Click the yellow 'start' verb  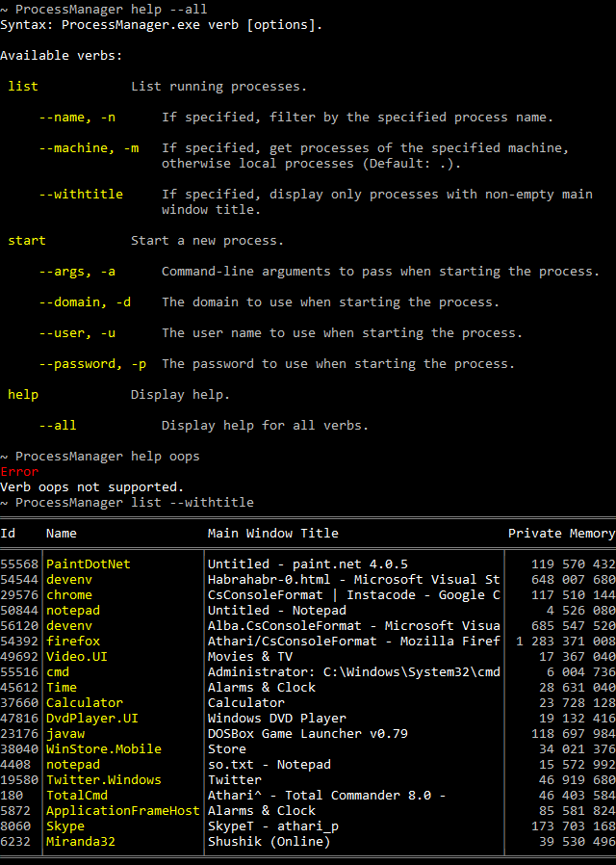click(x=27, y=241)
